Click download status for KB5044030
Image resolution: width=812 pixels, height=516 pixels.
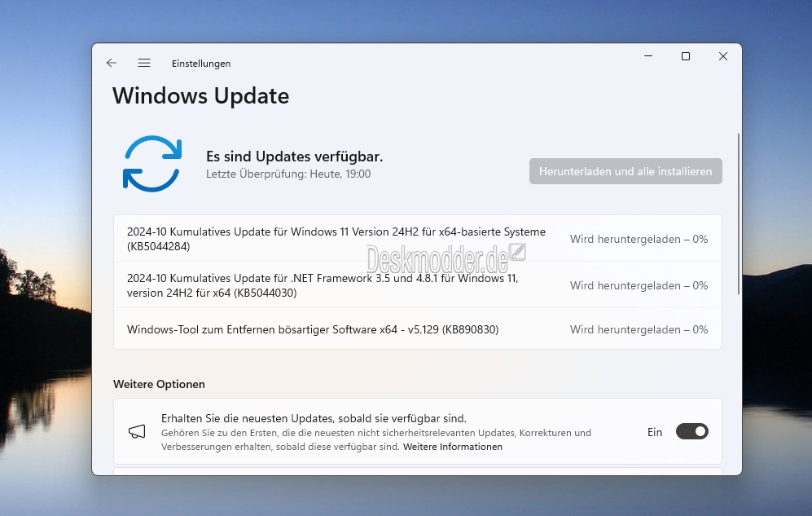pyautogui.click(x=639, y=286)
